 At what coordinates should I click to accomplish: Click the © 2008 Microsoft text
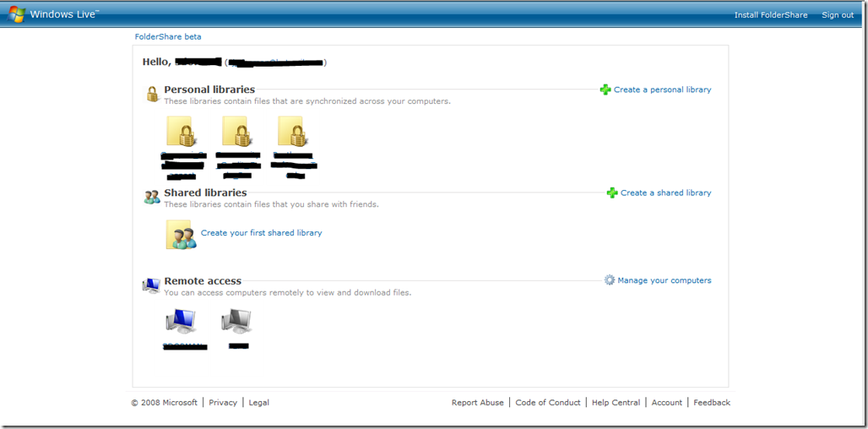(x=165, y=403)
